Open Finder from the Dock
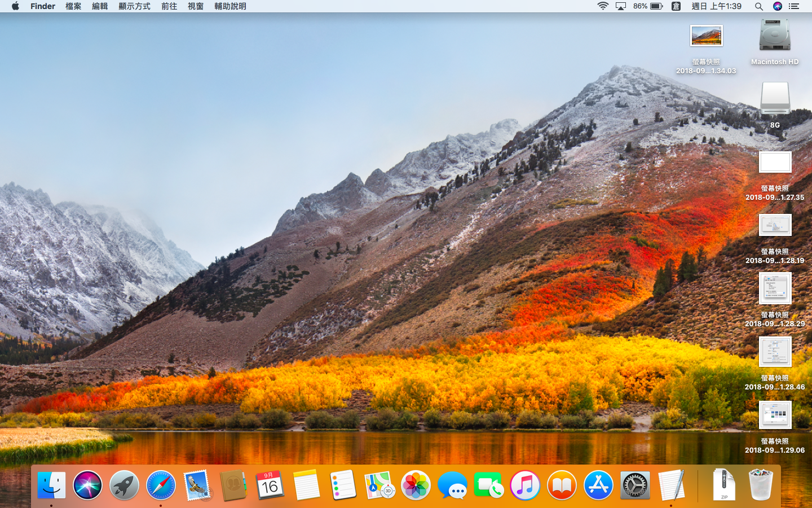Image resolution: width=812 pixels, height=508 pixels. [x=51, y=485]
